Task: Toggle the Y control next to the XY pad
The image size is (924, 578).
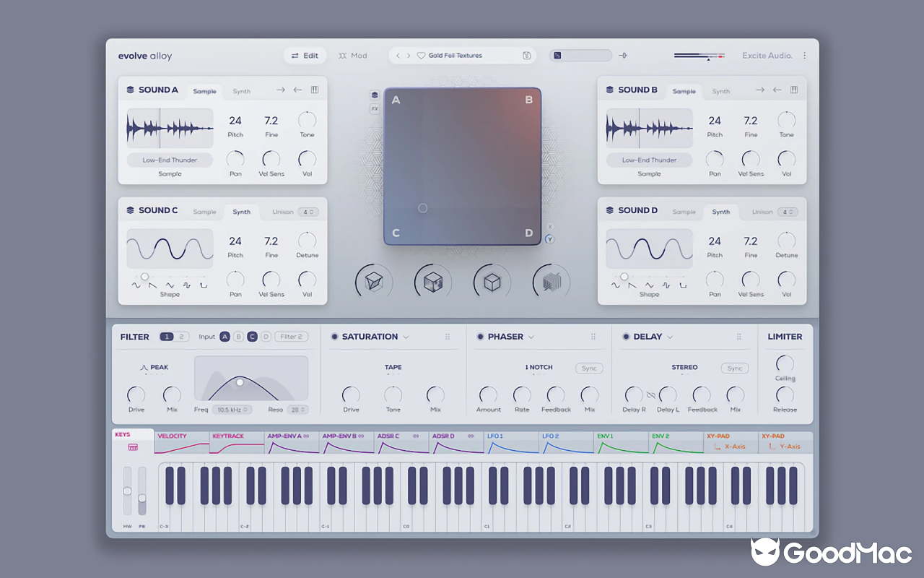Action: (550, 238)
